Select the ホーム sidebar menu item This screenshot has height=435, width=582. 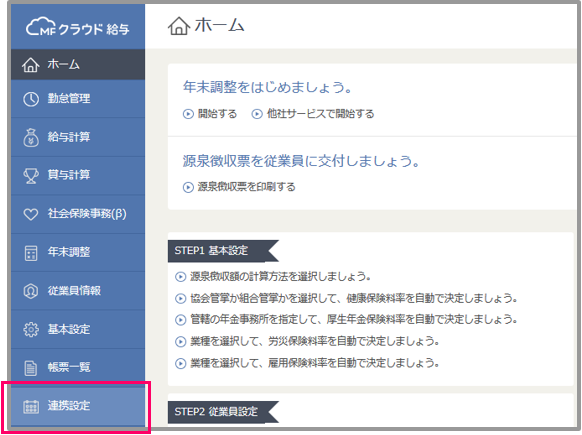[x=78, y=65]
